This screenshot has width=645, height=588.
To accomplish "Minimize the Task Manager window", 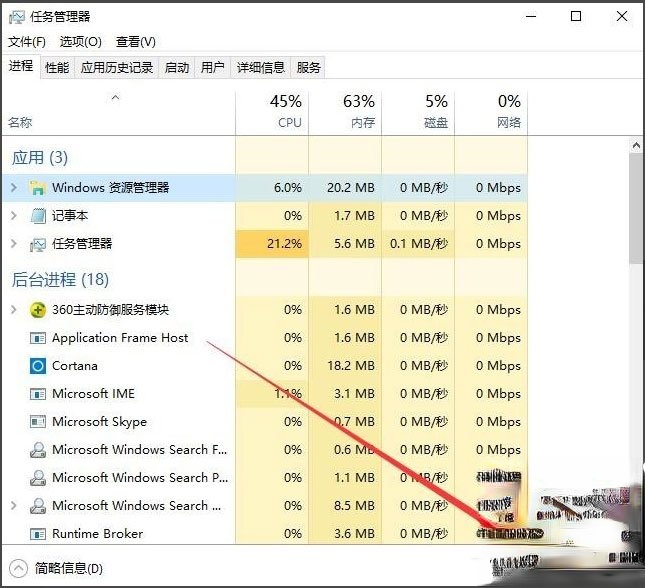I will (x=531, y=16).
